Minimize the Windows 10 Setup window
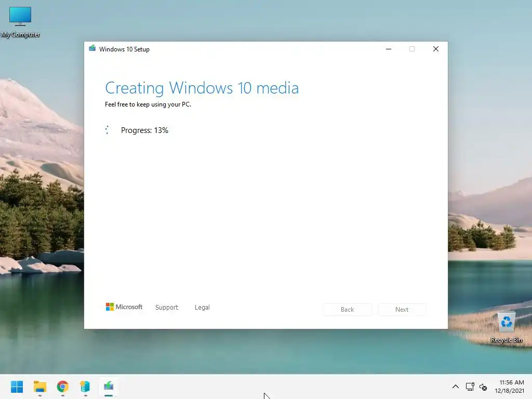Viewport: 532px width, 399px height. pos(389,49)
